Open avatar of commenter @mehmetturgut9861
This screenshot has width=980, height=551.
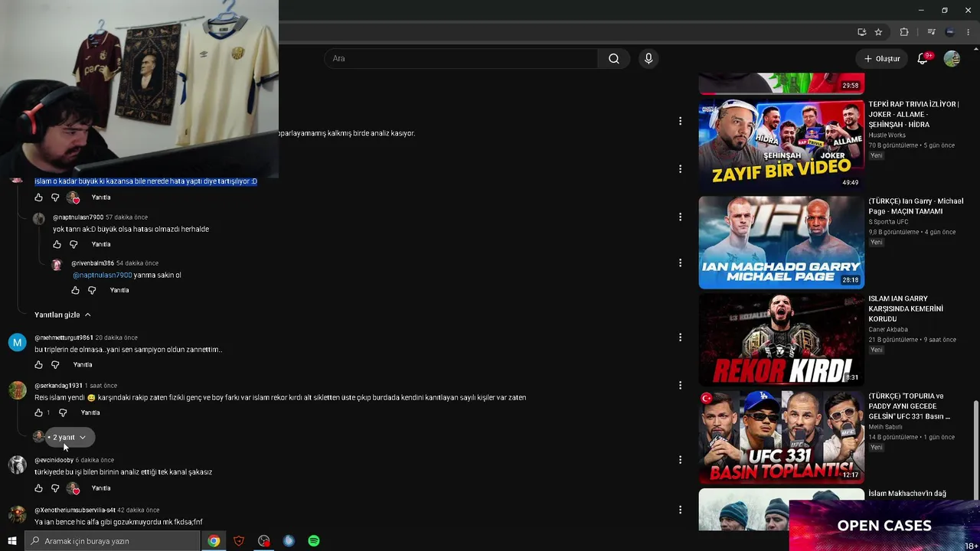click(x=17, y=342)
